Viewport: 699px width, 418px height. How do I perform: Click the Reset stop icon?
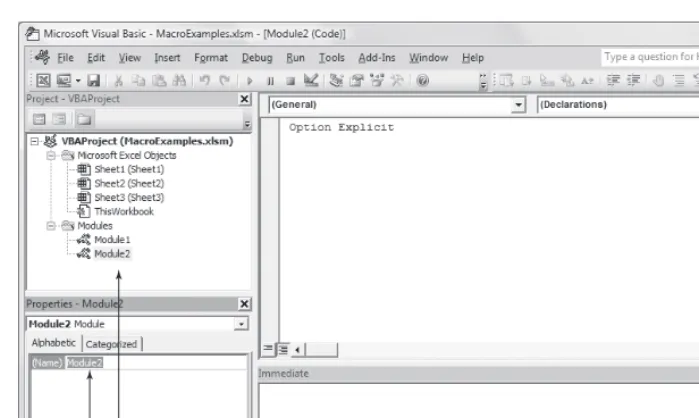(290, 81)
